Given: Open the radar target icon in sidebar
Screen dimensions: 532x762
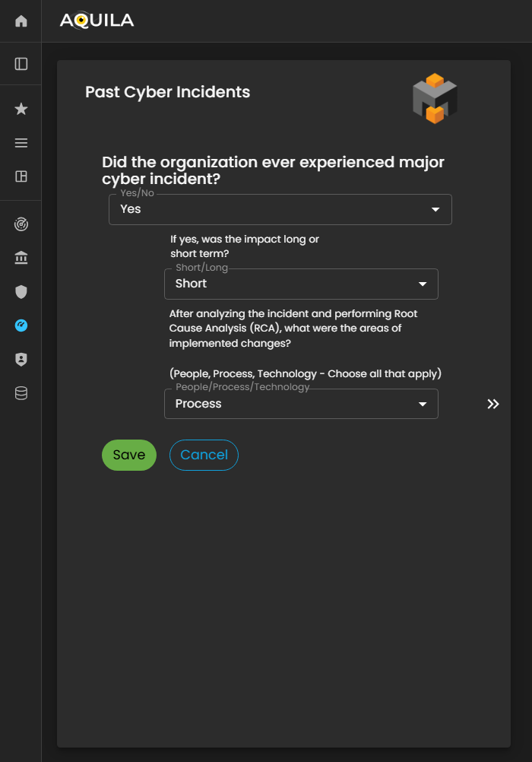Looking at the screenshot, I should point(21,224).
